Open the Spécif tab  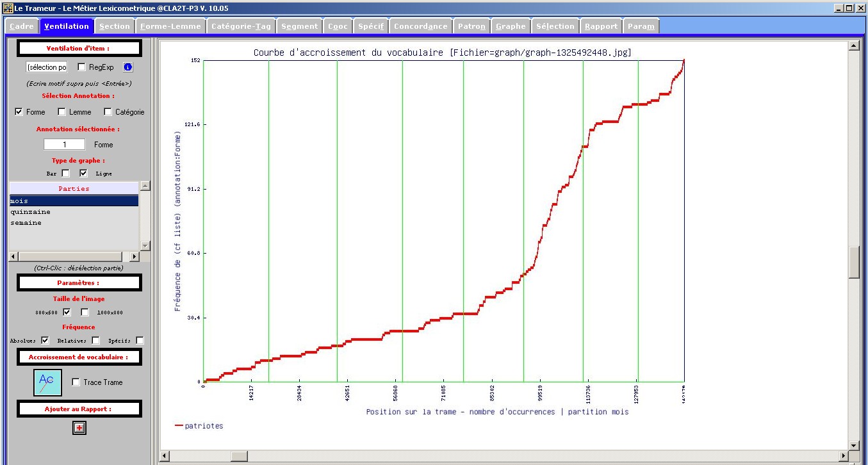click(371, 26)
